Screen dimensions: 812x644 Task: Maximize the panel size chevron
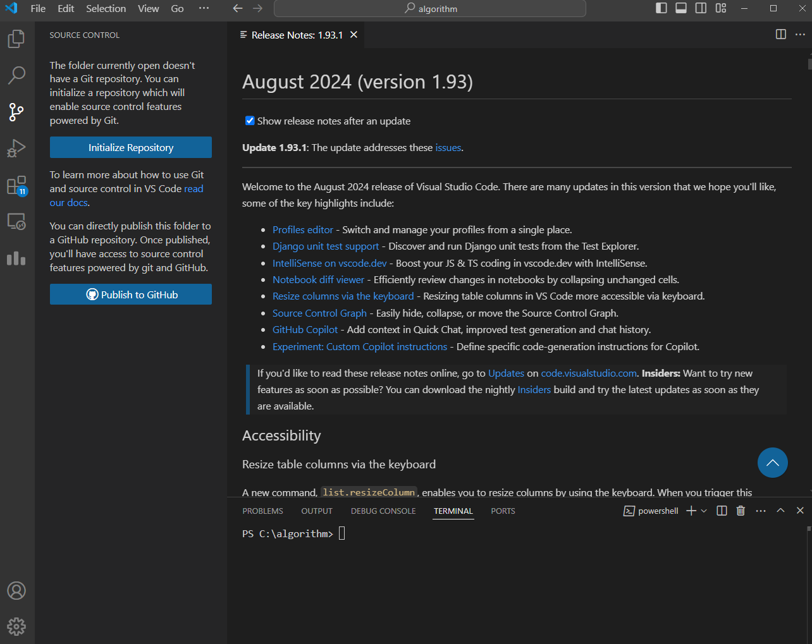pyautogui.click(x=780, y=511)
